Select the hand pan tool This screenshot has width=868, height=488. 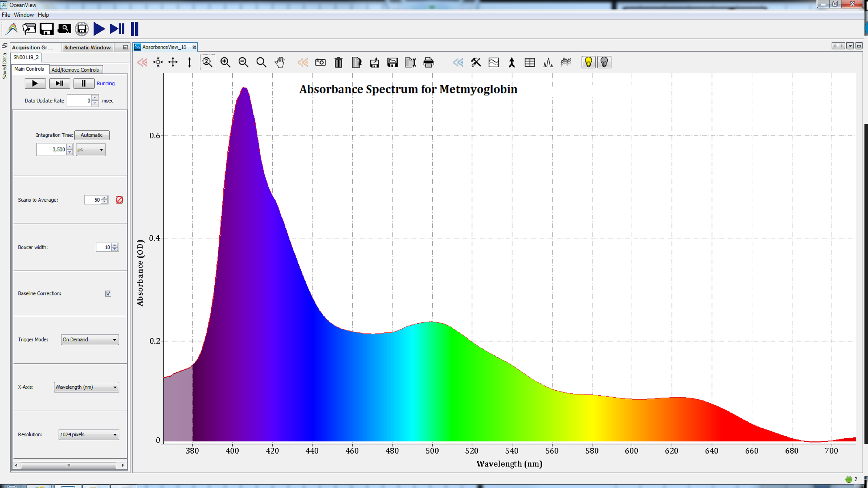279,62
